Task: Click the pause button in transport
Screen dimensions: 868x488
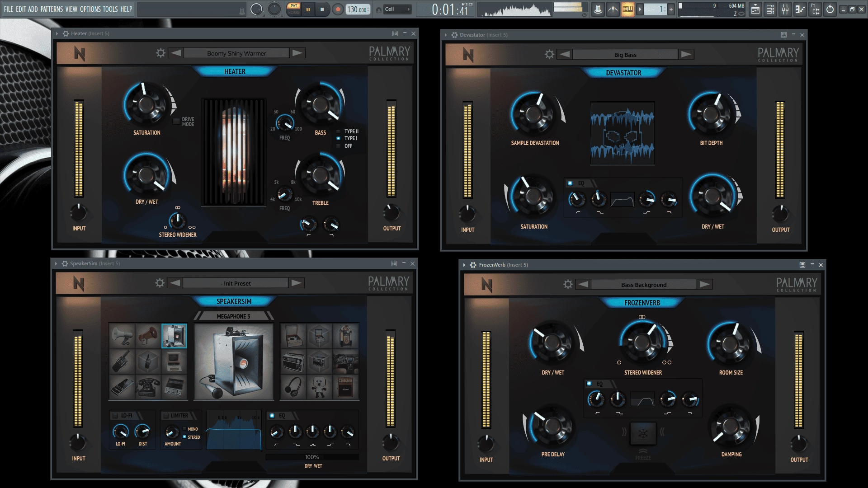Action: pyautogui.click(x=308, y=9)
